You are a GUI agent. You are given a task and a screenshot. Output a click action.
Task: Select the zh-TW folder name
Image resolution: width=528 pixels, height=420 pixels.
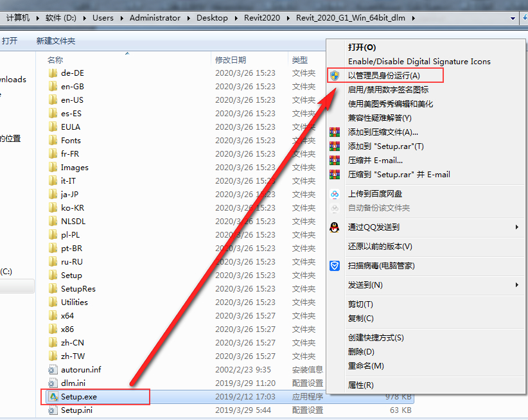tap(73, 356)
